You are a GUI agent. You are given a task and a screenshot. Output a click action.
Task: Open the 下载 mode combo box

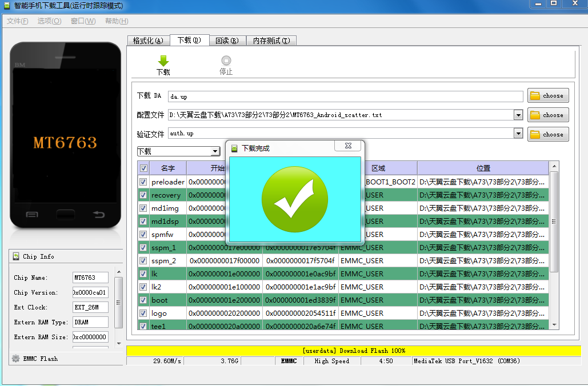coord(178,151)
